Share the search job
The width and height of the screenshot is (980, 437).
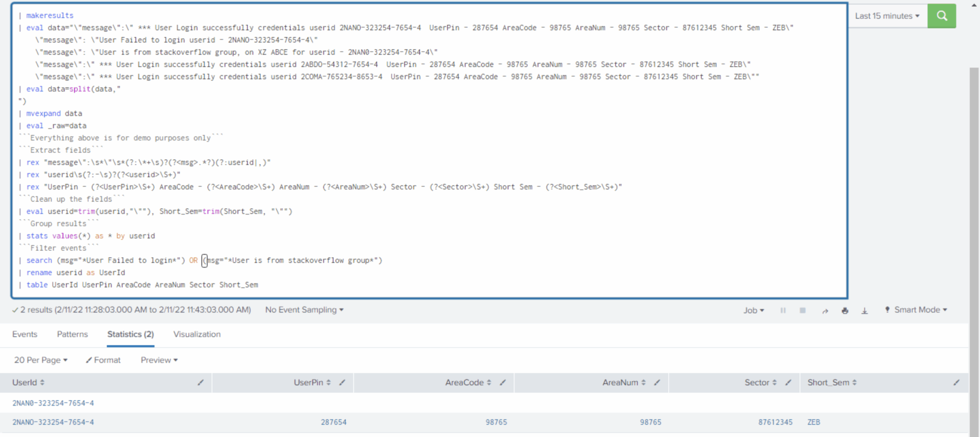(825, 310)
